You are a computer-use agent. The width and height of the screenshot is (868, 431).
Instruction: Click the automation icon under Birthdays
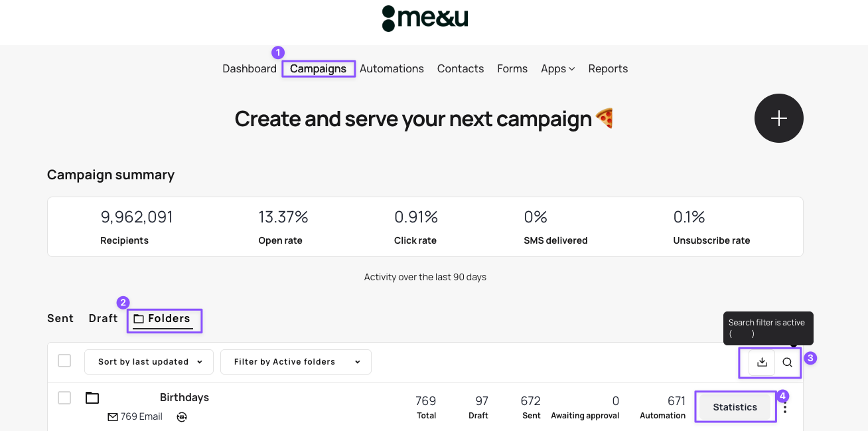[182, 417]
